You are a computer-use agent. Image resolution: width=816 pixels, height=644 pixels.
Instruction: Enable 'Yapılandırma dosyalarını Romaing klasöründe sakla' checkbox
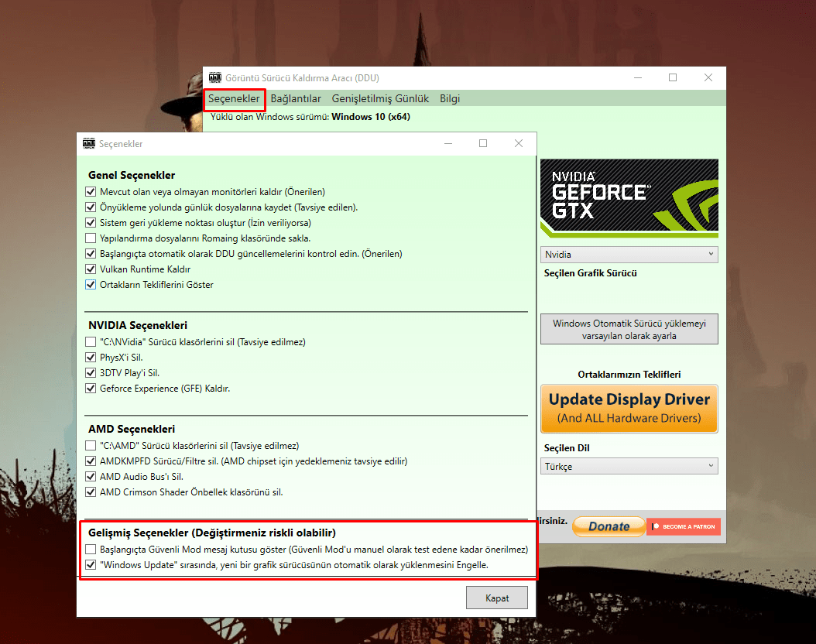coord(91,238)
